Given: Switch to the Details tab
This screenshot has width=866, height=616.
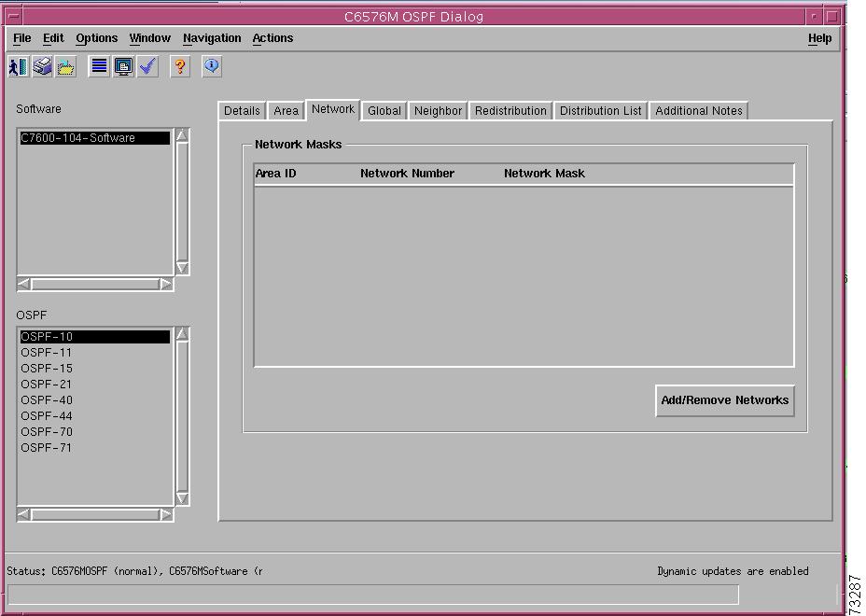Looking at the screenshot, I should tap(242, 110).
